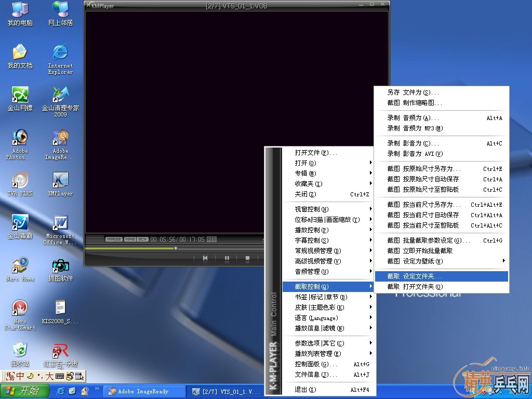Open the 开始 Start menu
The image size is (532, 399).
click(x=24, y=391)
